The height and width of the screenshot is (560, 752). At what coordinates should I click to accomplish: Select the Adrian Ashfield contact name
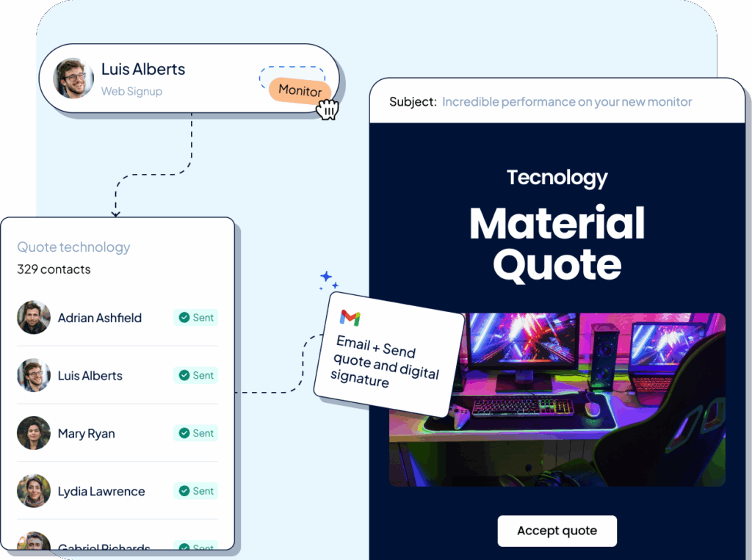(100, 318)
